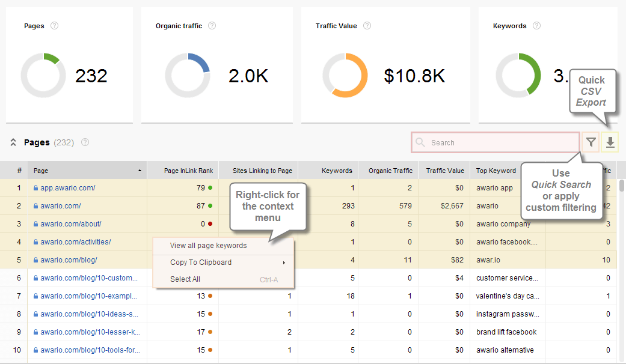
Task: Click the help icon beside Traffic Value
Action: click(x=367, y=25)
